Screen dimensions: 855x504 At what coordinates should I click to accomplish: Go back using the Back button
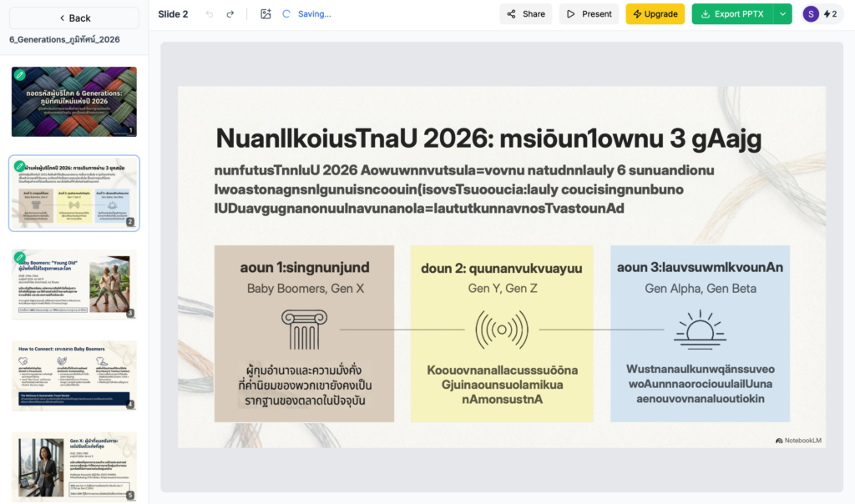(74, 18)
